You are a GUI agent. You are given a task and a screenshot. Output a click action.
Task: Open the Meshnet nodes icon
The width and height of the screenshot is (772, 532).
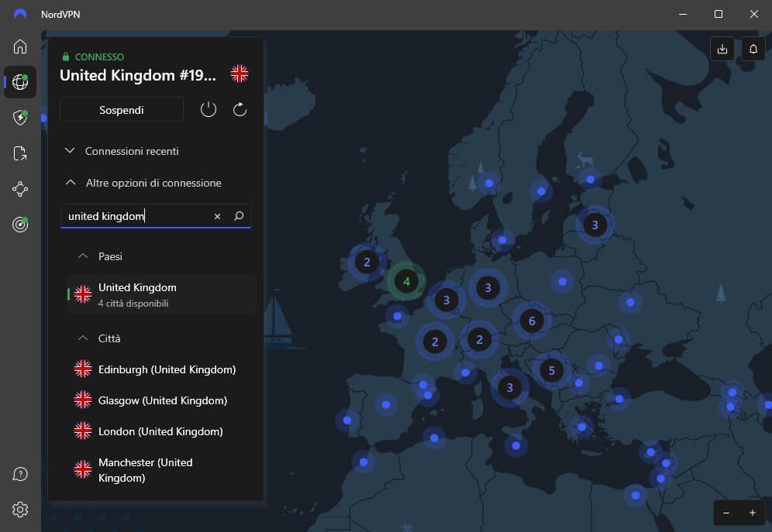click(x=20, y=189)
